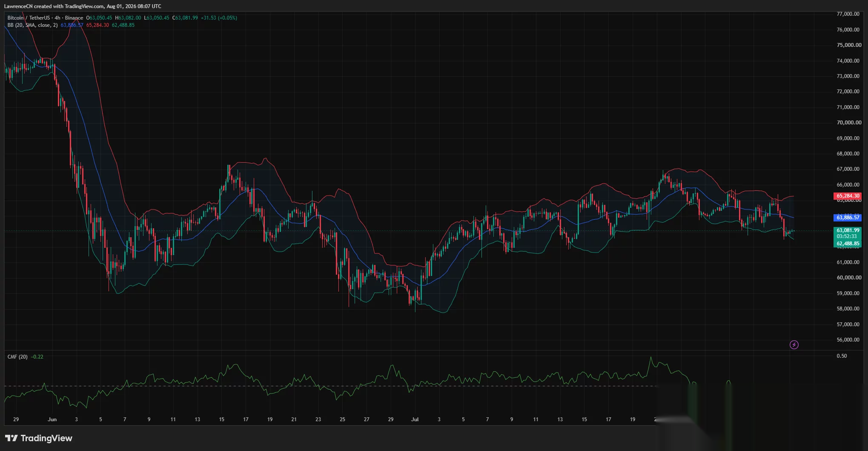Click the blue 63,886.57 price axis tag

pyautogui.click(x=848, y=218)
